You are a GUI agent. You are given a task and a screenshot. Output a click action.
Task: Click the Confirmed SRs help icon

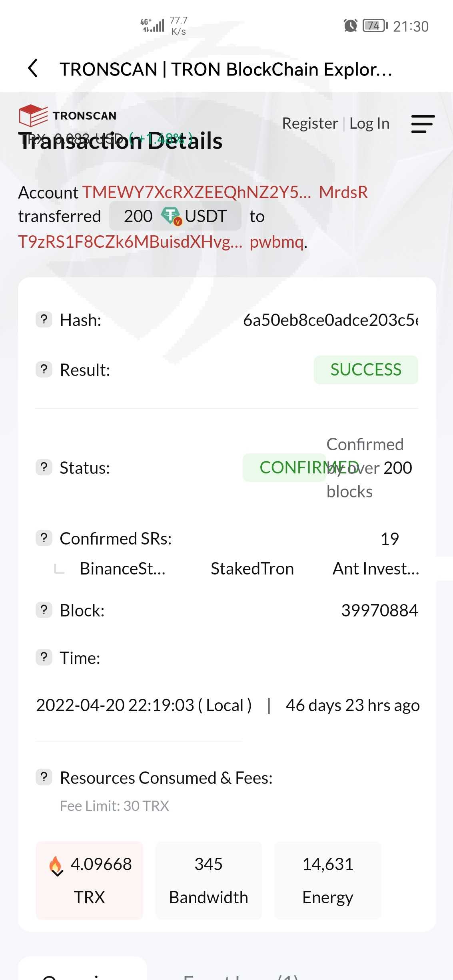tap(44, 538)
